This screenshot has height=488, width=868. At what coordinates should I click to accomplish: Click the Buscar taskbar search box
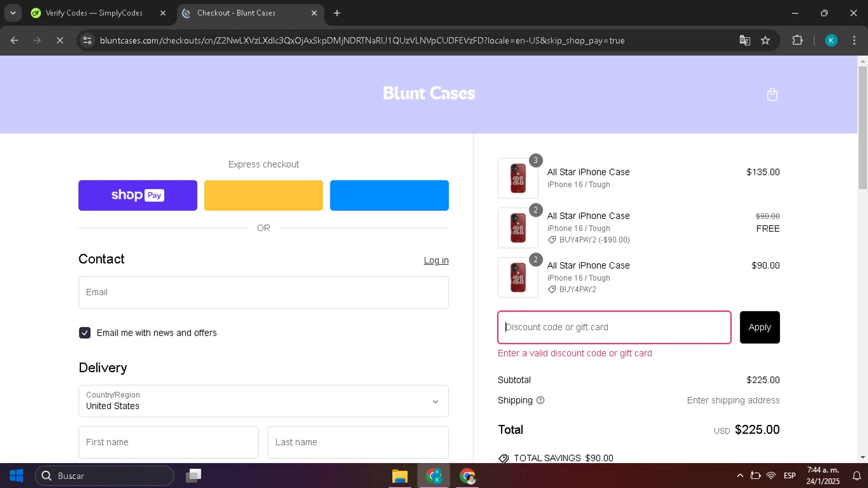105,476
